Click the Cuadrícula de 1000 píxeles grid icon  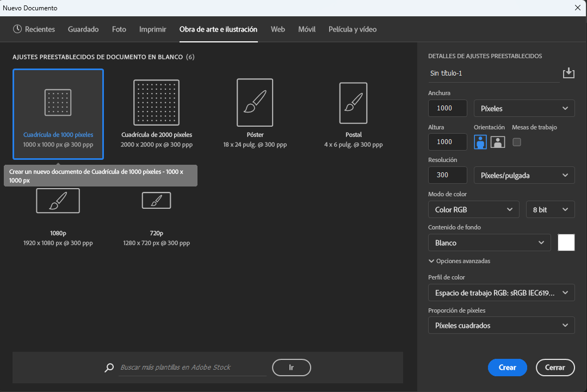[x=58, y=103]
